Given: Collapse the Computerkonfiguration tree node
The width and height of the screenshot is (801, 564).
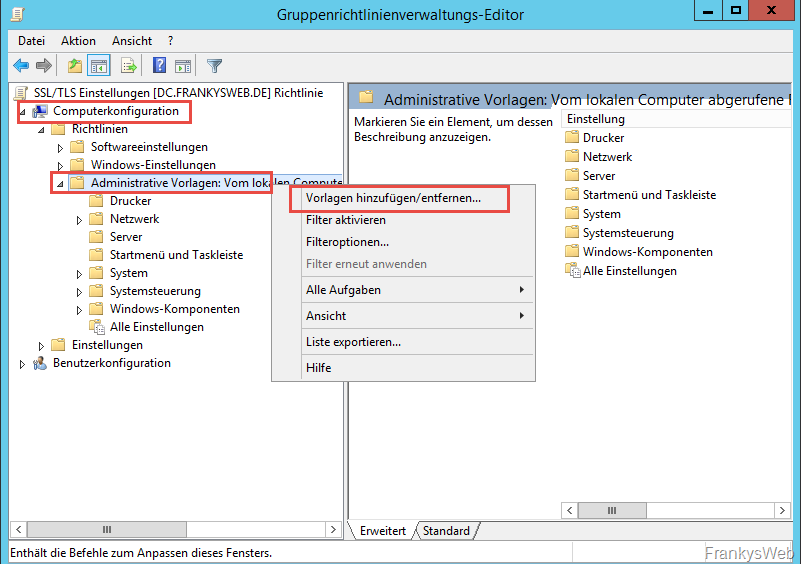Looking at the screenshot, I should pos(23,112).
